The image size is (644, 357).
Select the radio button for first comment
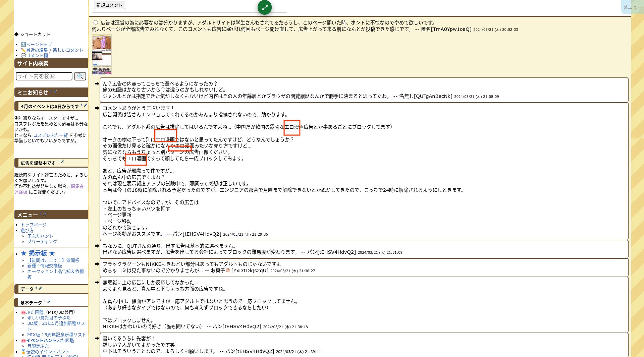pos(96,22)
